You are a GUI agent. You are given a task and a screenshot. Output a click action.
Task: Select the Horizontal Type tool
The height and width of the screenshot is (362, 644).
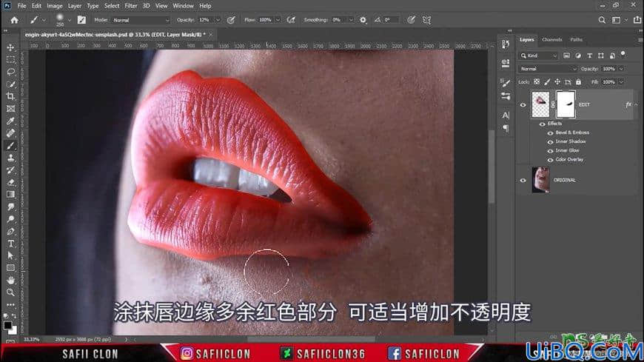pos(10,244)
